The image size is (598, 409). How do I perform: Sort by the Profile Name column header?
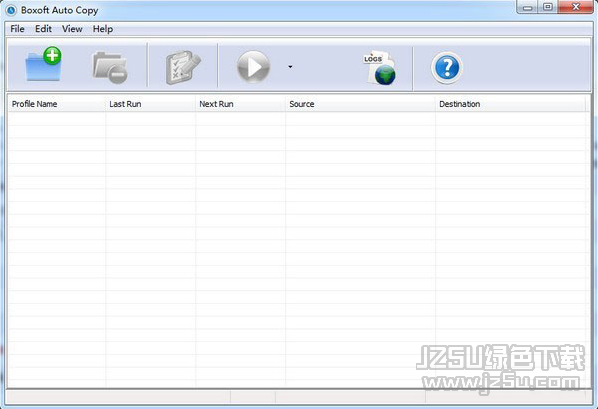pos(56,104)
